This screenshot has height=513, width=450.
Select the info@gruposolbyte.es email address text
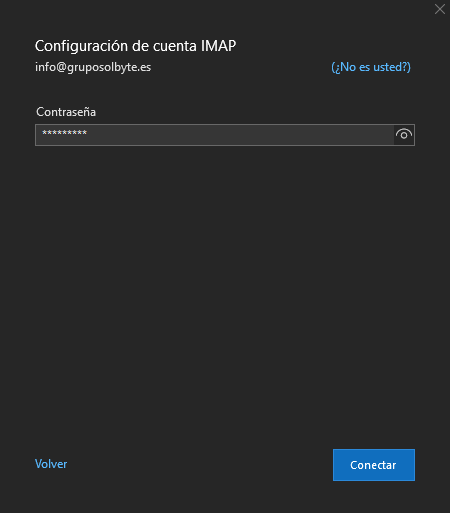93,67
